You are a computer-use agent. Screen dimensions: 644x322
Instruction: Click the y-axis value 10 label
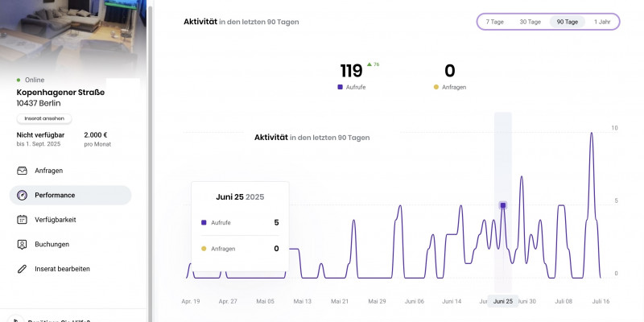(614, 128)
